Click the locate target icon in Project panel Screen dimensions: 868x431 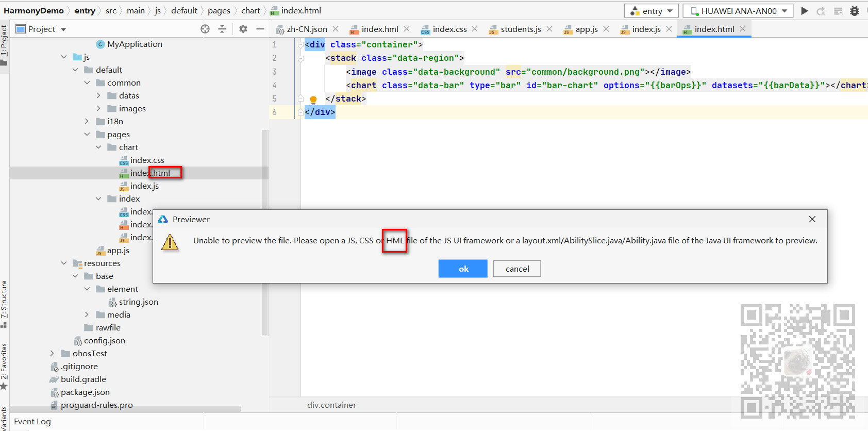click(205, 29)
